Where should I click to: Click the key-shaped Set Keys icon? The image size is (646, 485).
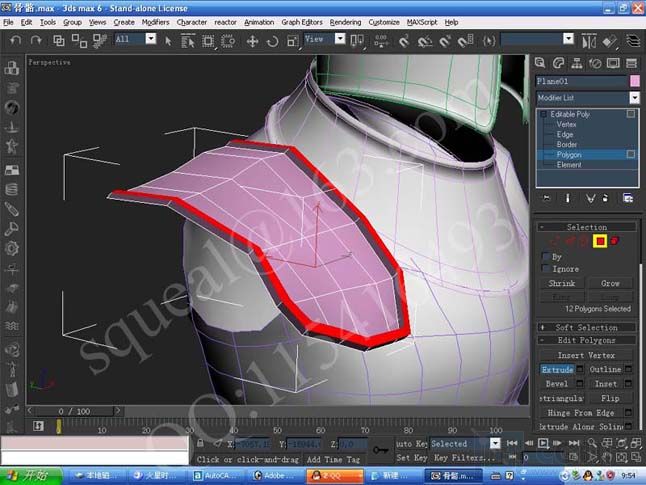(380, 450)
